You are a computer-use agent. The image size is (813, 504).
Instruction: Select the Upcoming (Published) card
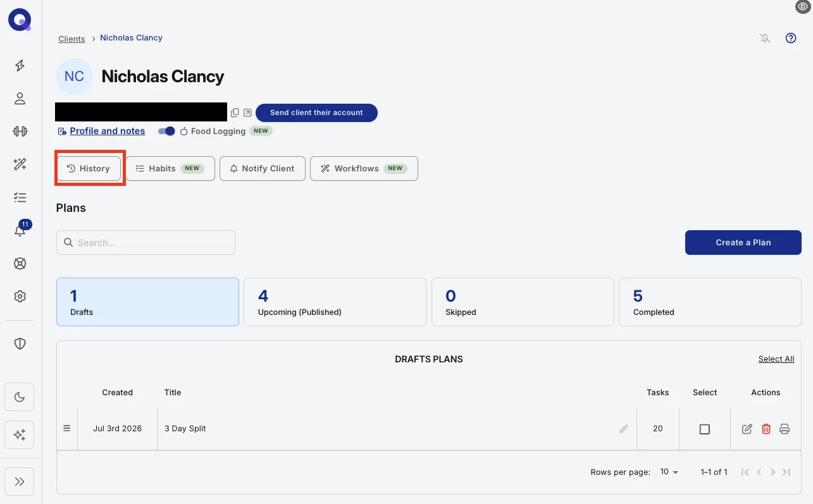[x=335, y=302]
